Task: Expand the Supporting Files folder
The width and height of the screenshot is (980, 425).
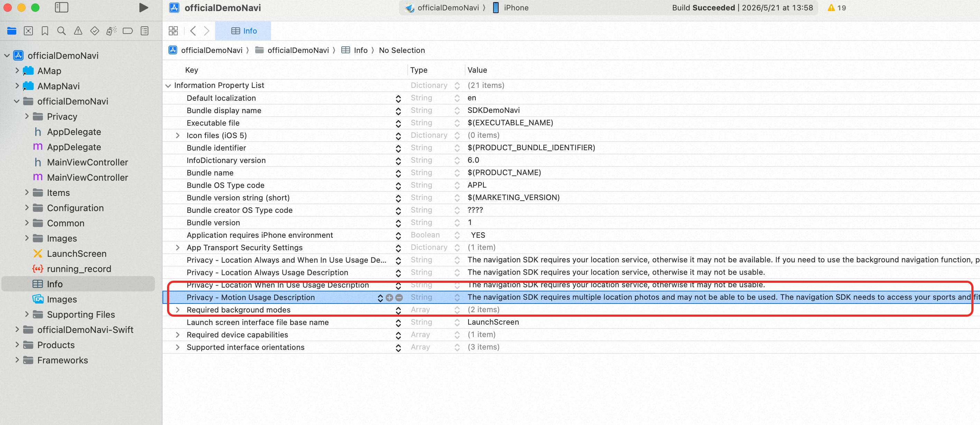Action: 27,315
